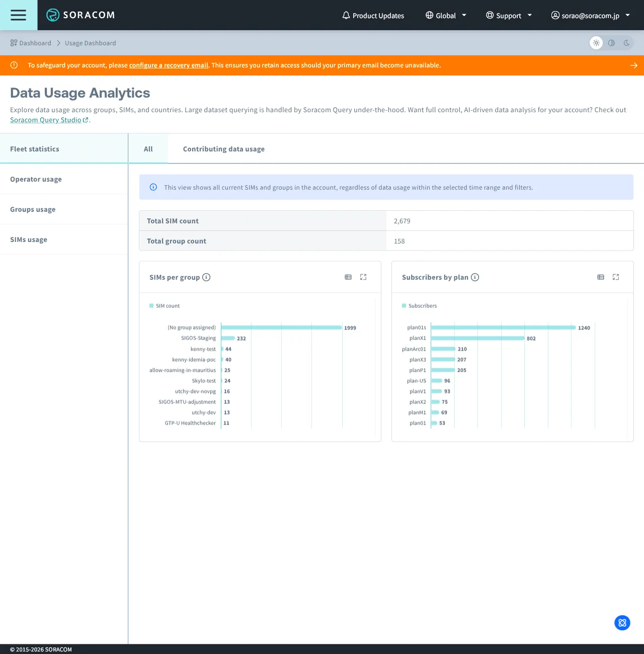Image resolution: width=644 pixels, height=654 pixels.
Task: Open Product Updates notifications
Action: coord(373,16)
